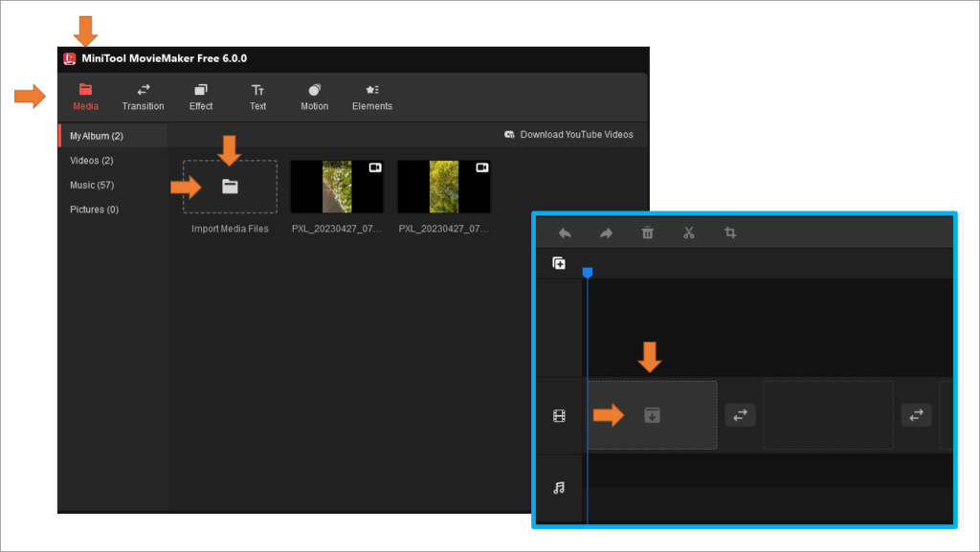Click the video track icon on the timeline

click(560, 414)
